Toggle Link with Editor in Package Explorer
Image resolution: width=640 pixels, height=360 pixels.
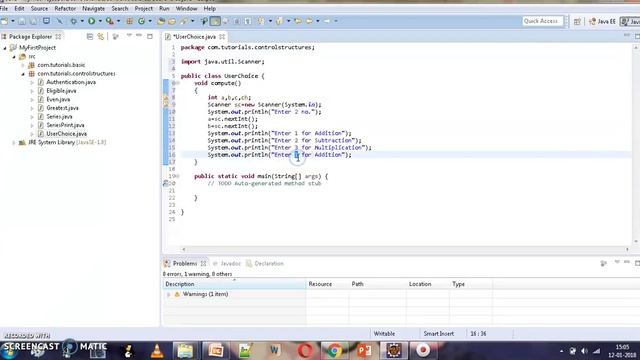pyautogui.click(x=100, y=36)
